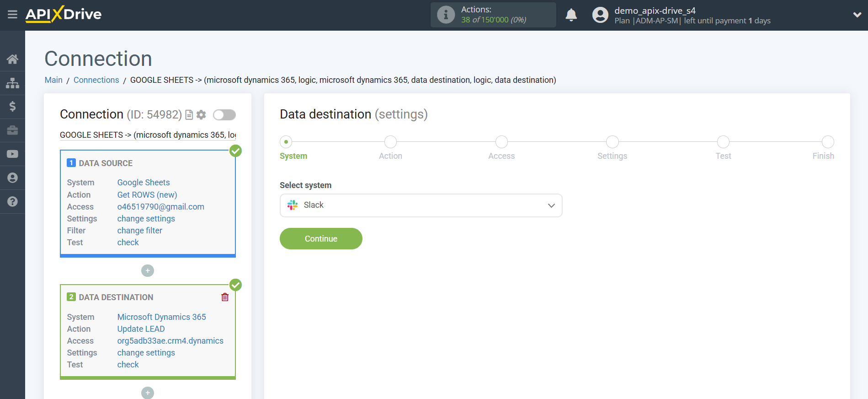Open the help question mark icon
This screenshot has width=868, height=399.
tap(12, 201)
